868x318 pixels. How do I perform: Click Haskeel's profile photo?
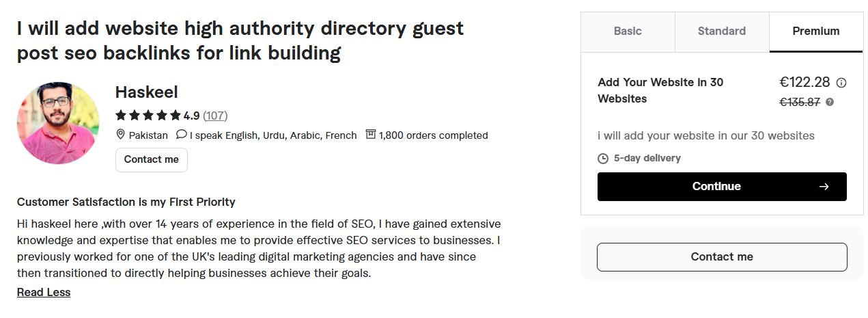[x=58, y=123]
